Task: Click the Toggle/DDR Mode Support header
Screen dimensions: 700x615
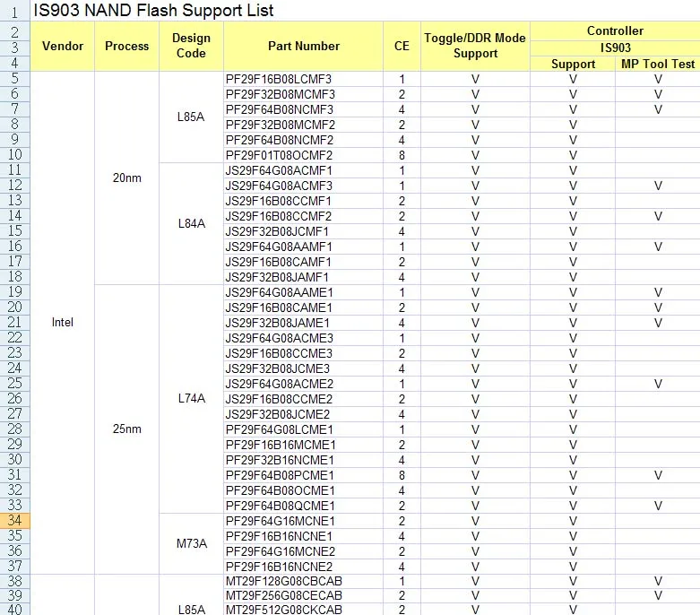Action: click(475, 46)
